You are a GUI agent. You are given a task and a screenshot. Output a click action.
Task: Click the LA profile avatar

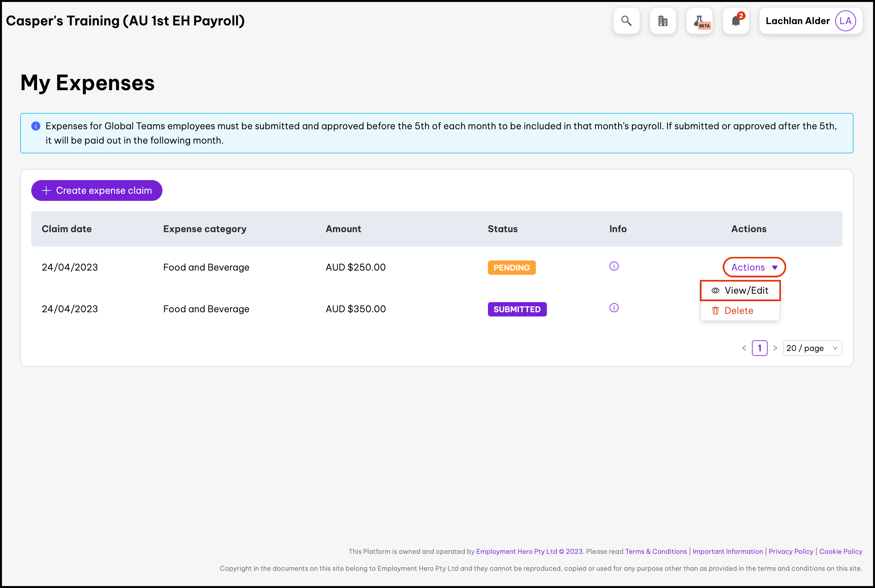845,21
